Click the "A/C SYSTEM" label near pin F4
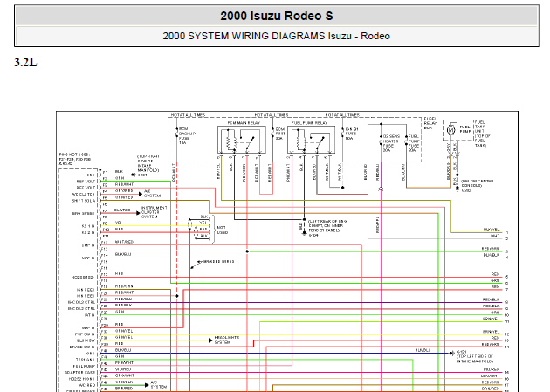The width and height of the screenshot is (550, 392). coord(152,194)
